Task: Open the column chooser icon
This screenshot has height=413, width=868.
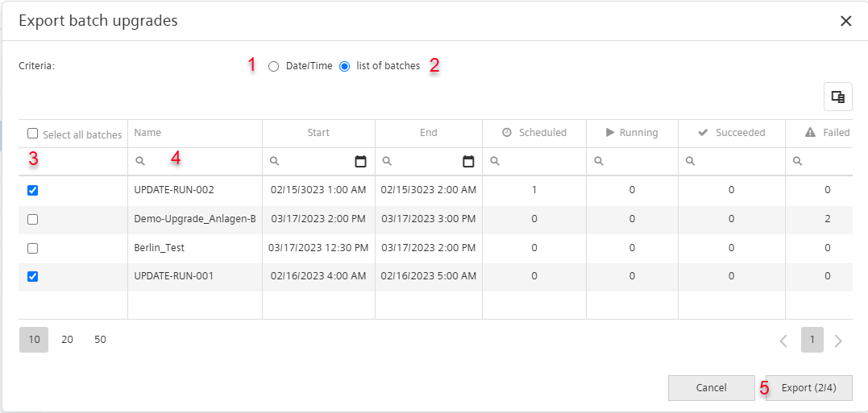Action: coord(838,97)
